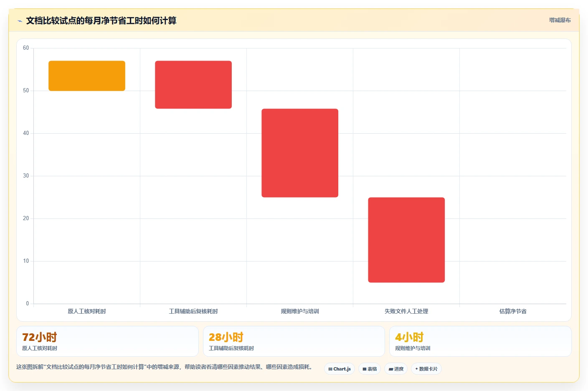Click the x-axis label 估算净节省
The width and height of the screenshot is (588, 391).
[513, 311]
